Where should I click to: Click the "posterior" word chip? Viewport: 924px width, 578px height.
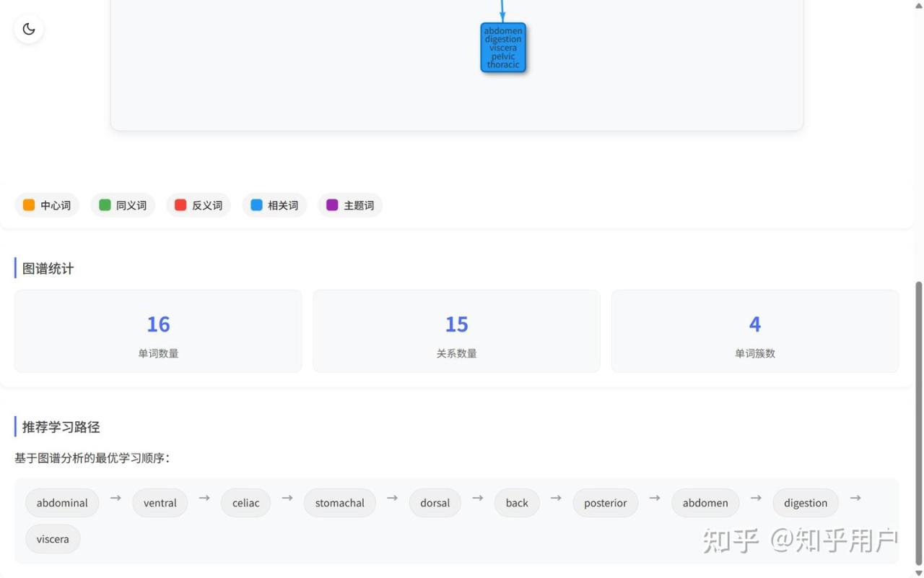605,503
